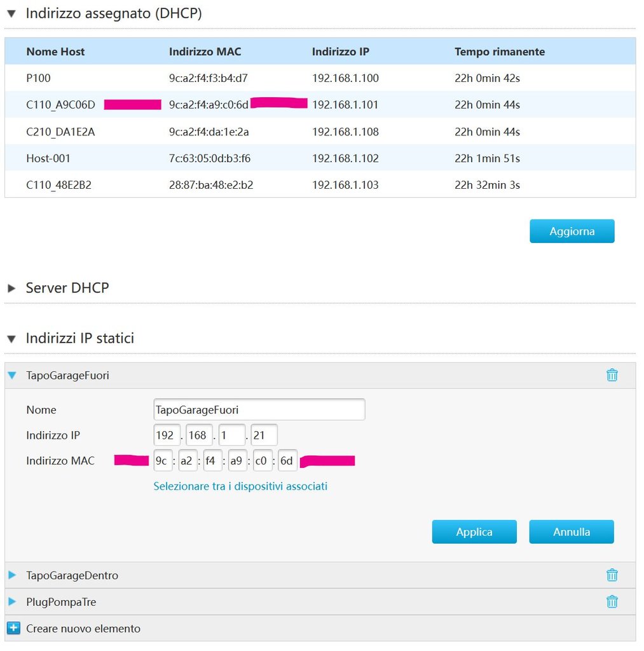
Task: Delete the TapoGarageFuori static IP entry
Action: 612,375
